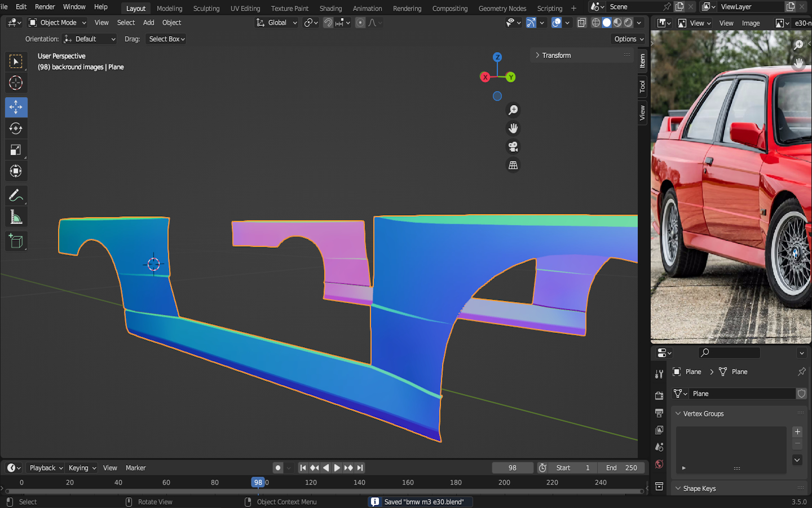This screenshot has height=508, width=812.
Task: Toggle viewport gizmos display
Action: click(531, 23)
